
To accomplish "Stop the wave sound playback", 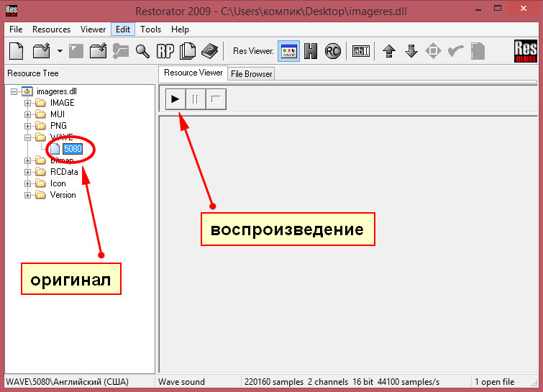I will 216,99.
